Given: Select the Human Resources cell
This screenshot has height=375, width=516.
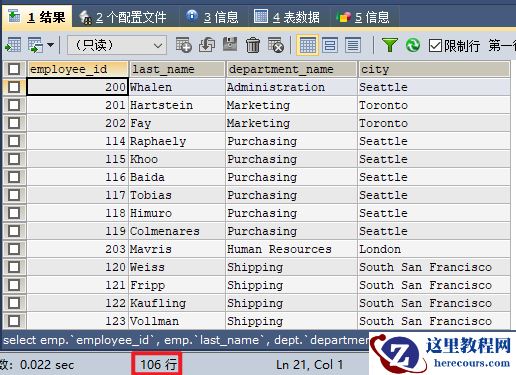Looking at the screenshot, I should pyautogui.click(x=291, y=249).
